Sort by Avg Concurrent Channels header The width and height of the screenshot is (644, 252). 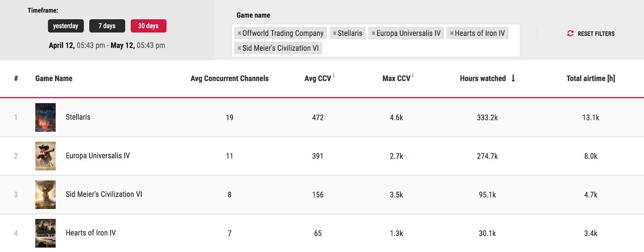click(229, 78)
